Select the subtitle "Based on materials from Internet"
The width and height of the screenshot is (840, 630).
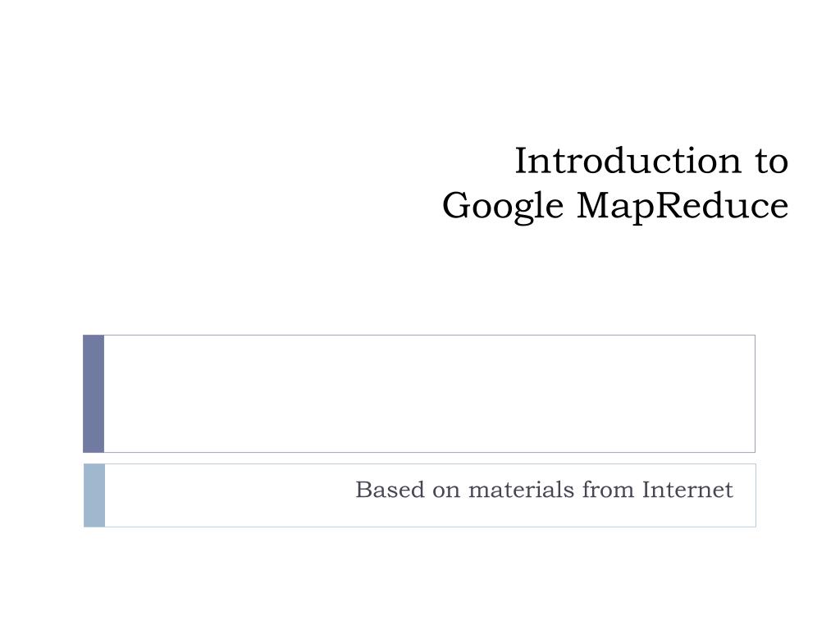tap(544, 490)
